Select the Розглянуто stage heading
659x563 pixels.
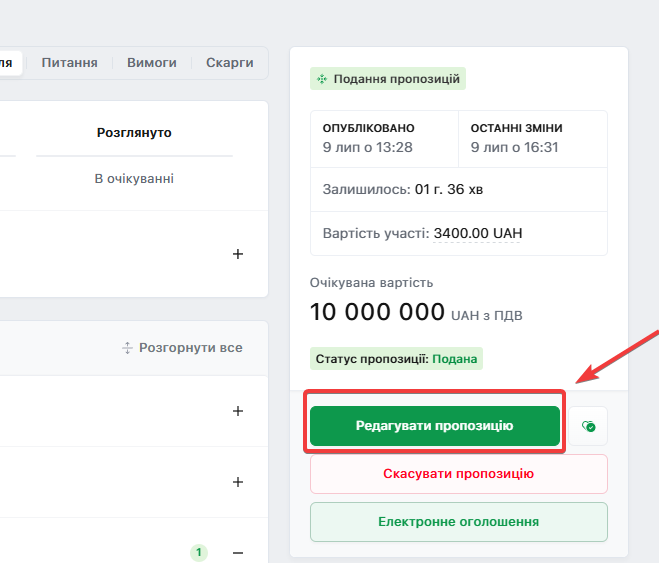[x=134, y=132]
